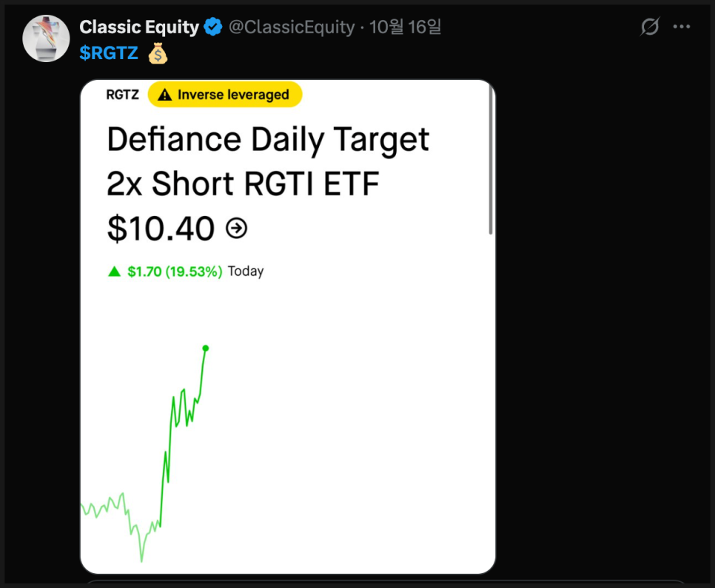
Task: Click the RGTZ ticker label in the card
Action: pos(122,95)
